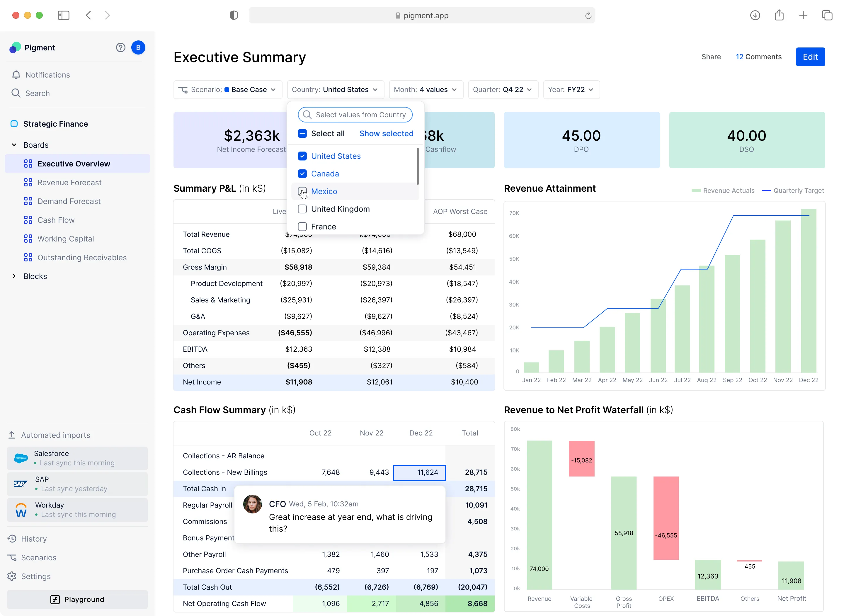Open the Workday sync entry
Image resolution: width=844 pixels, height=616 pixels.
(21, 509)
